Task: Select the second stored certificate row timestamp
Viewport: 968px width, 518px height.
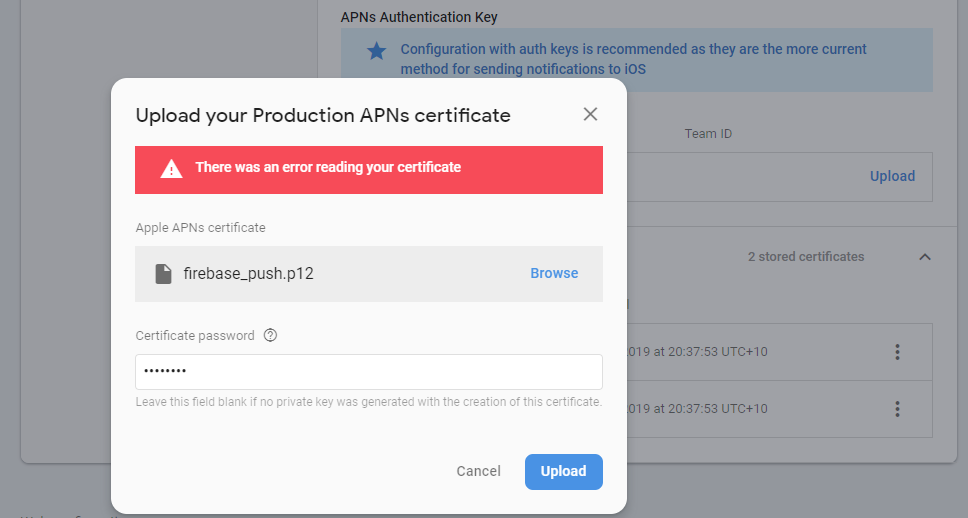Action: coord(697,409)
